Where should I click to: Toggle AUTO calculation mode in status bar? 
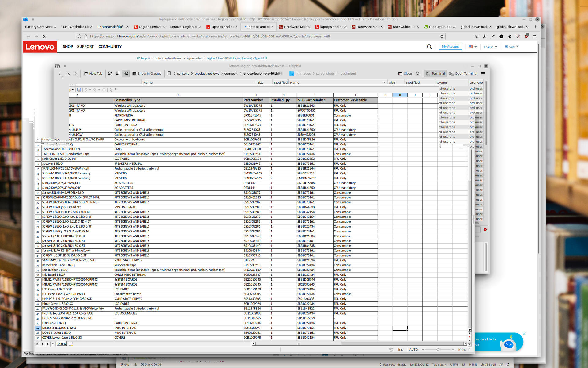coord(413,350)
